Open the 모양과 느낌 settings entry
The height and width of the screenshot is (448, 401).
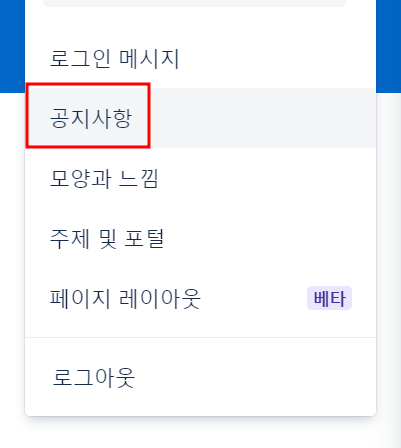pos(200,178)
